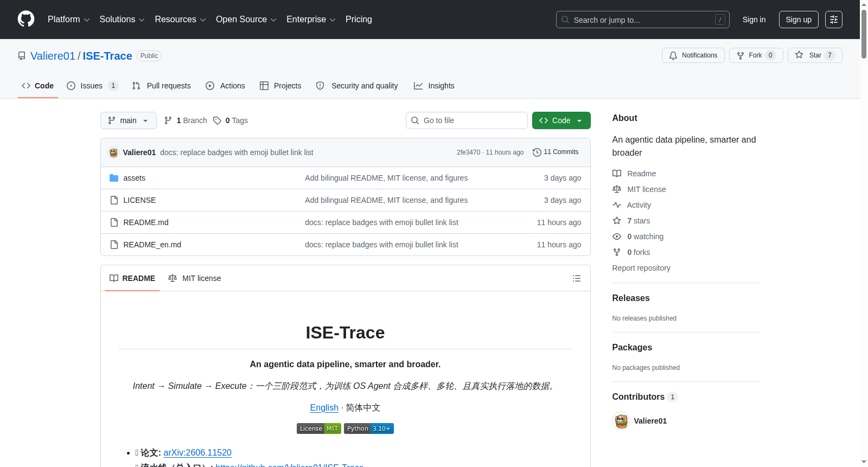Click the bell Notifications button
The image size is (868, 467).
pos(693,55)
